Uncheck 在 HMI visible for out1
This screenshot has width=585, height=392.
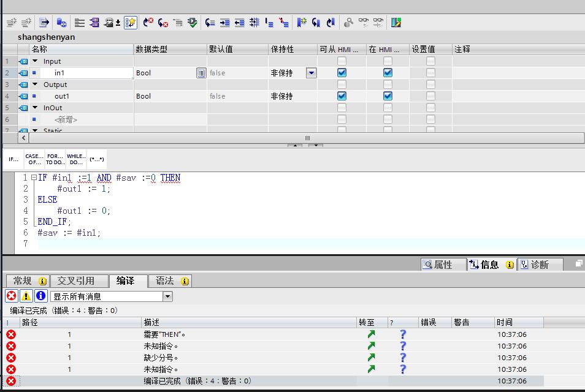388,96
